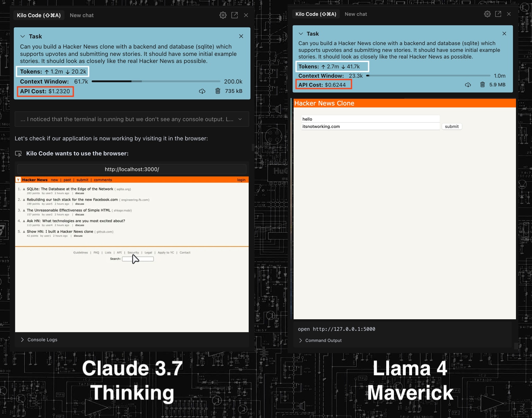Collapse the Task section in left panel
The image size is (532, 418).
pos(23,36)
